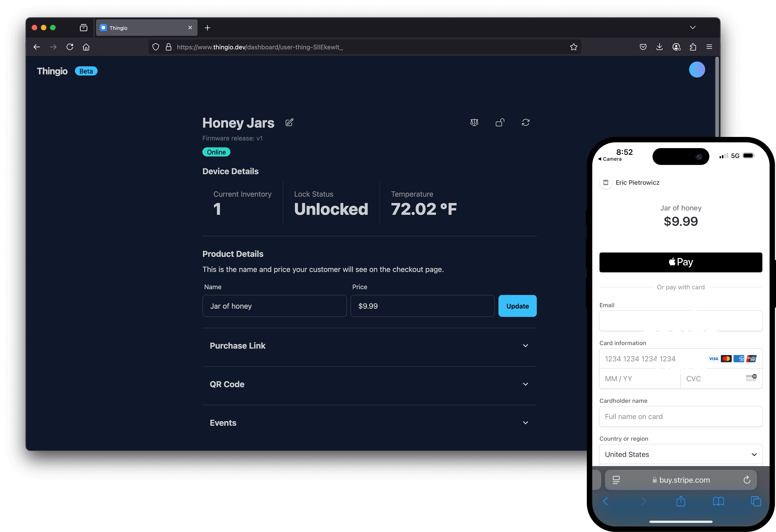This screenshot has width=776, height=532.
Task: Tap Safari tabs icon on phone
Action: (x=756, y=501)
